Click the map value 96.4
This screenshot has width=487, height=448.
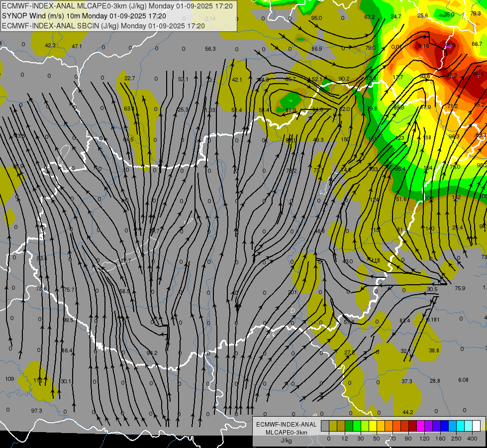(x=400, y=169)
